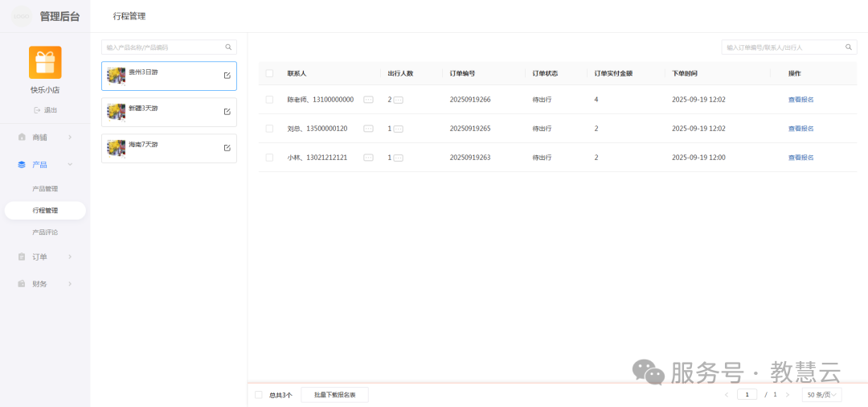The image size is (868, 407).
Task: Open the 50 条/页 page size dropdown
Action: [x=821, y=395]
